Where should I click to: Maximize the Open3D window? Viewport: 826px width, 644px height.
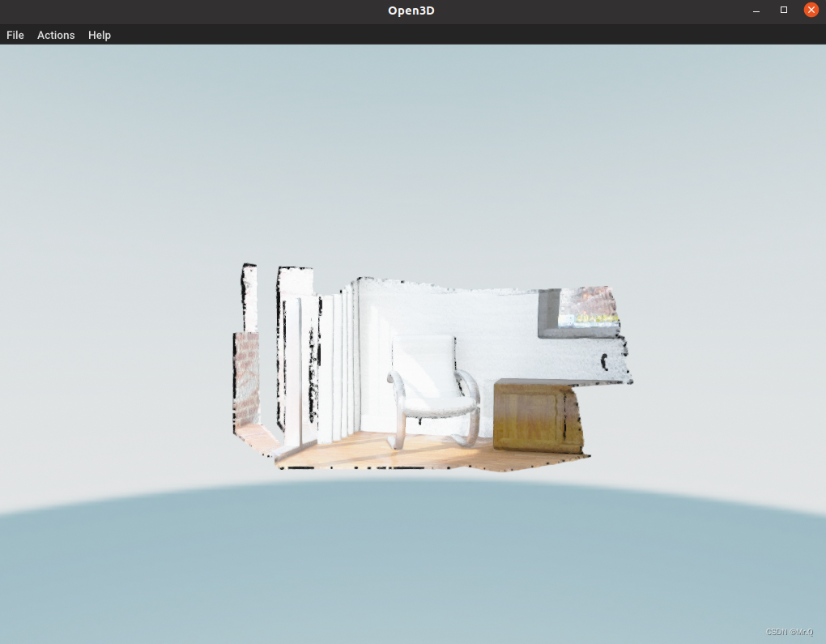point(783,10)
